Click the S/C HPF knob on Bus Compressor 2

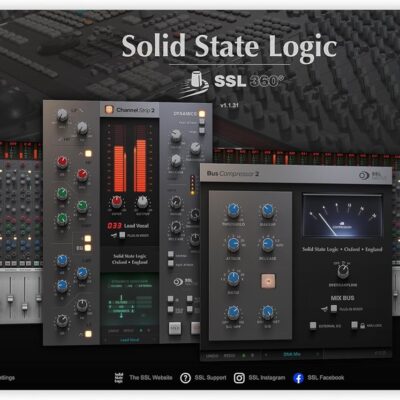click(234, 312)
